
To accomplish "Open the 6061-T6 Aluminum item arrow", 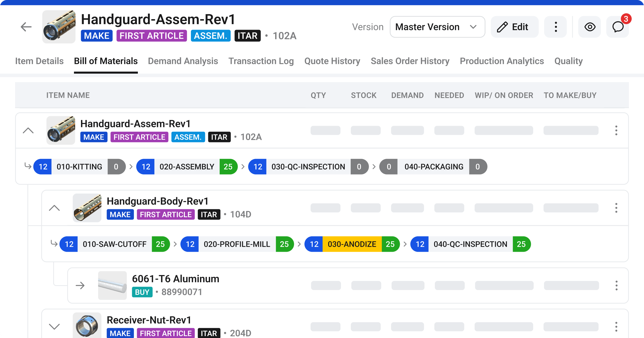I will point(80,285).
